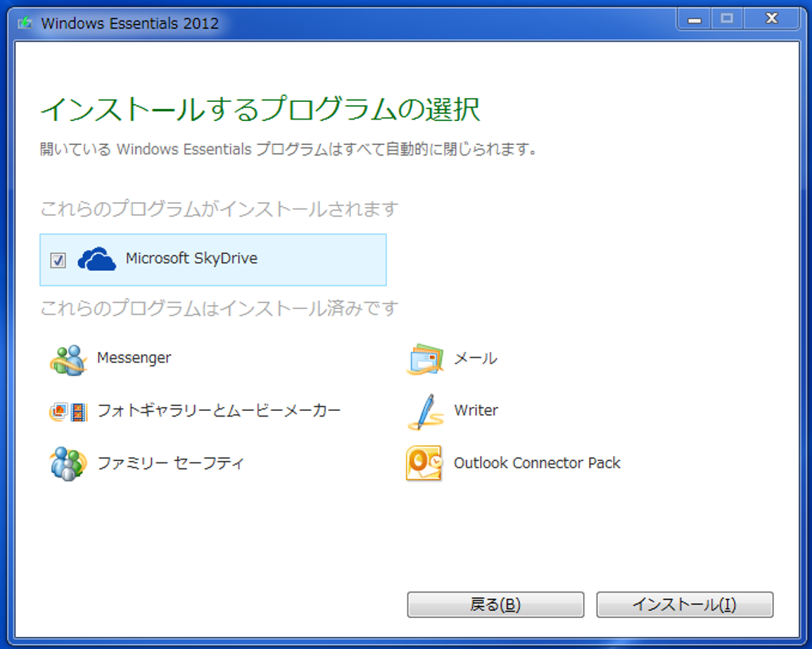
Task: Click the Photo Gallery and Movie Maker icon
Action: (x=68, y=412)
